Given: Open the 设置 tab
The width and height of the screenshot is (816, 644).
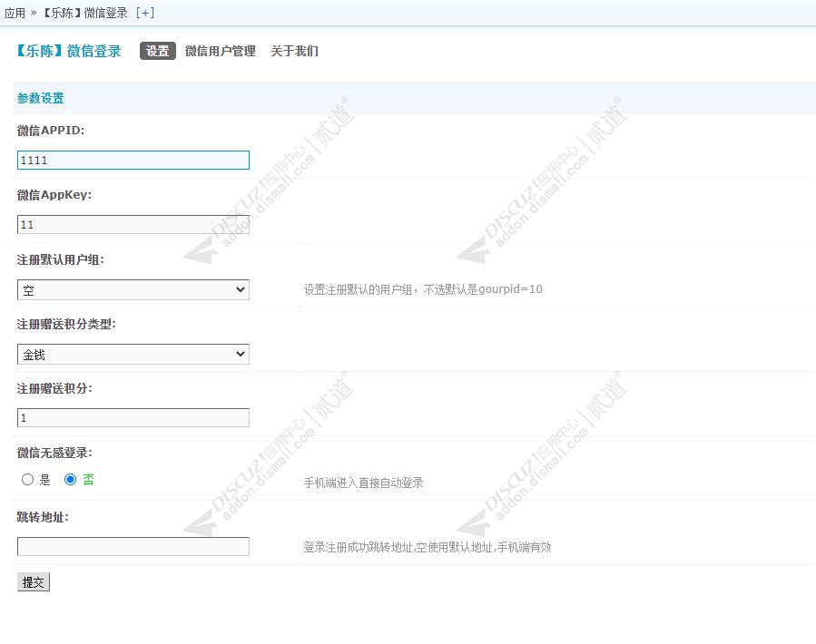Looking at the screenshot, I should pyautogui.click(x=158, y=51).
